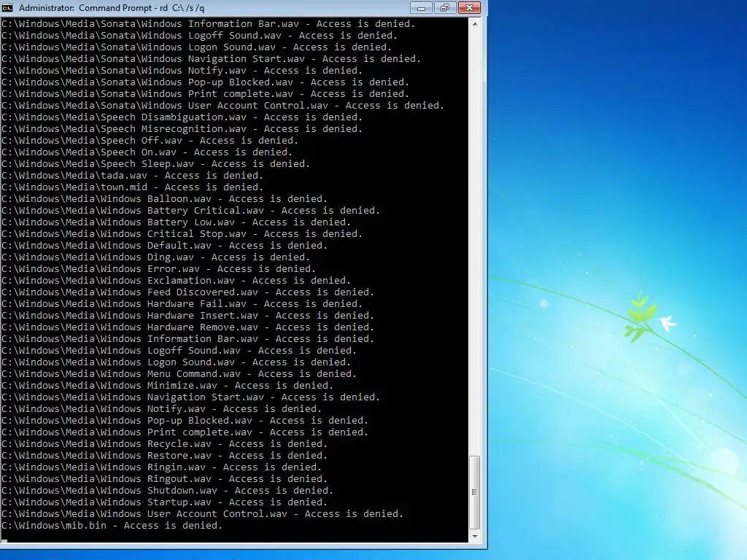The width and height of the screenshot is (747, 560).
Task: Minimize the Command Prompt window
Action: click(421, 7)
